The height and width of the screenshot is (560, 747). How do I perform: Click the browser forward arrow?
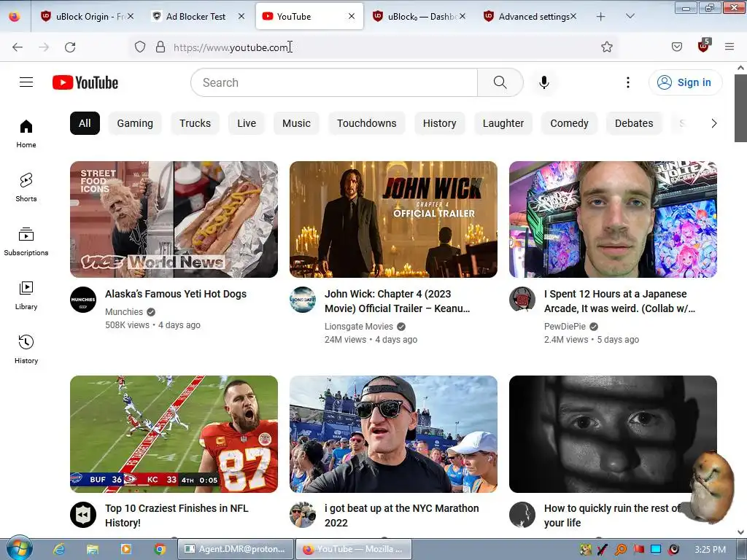pos(44,47)
